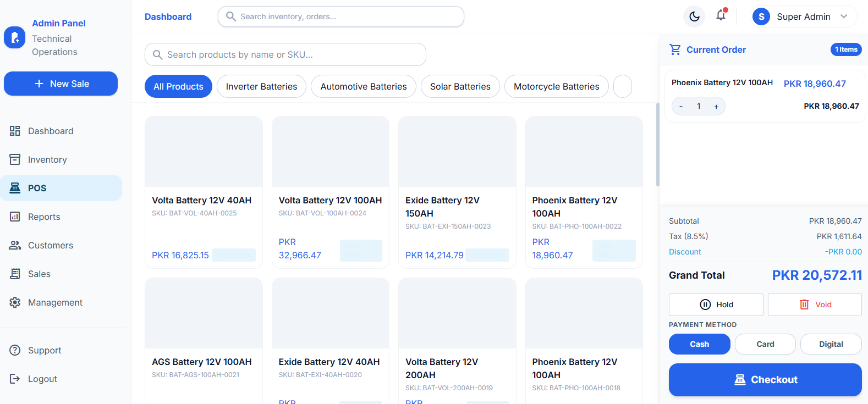Click Phoenix Battery 12V 100AH in current order
This screenshot has width=868, height=404.
click(722, 82)
